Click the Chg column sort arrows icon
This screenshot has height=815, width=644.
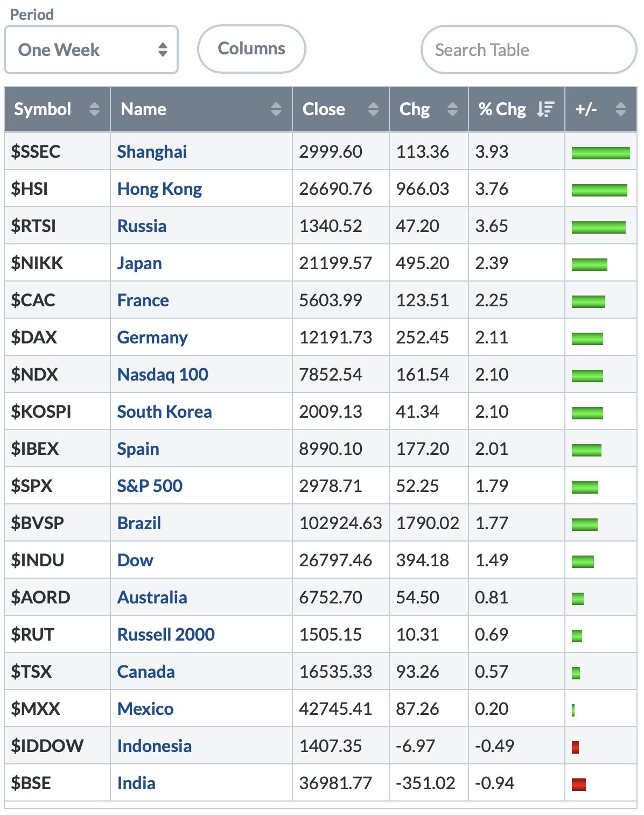click(x=452, y=109)
